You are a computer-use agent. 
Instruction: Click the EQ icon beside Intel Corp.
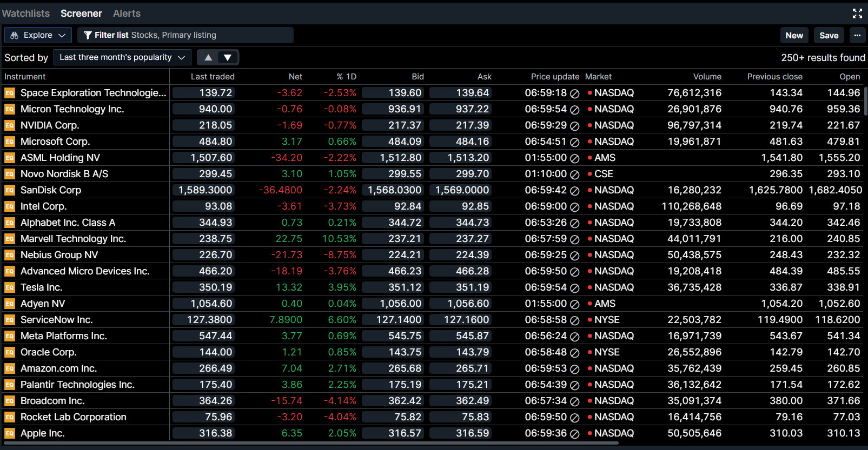pyautogui.click(x=10, y=206)
